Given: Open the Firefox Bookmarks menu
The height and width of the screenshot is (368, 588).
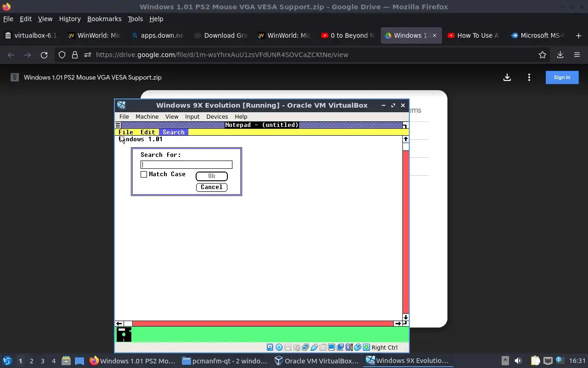Looking at the screenshot, I should 104,19.
